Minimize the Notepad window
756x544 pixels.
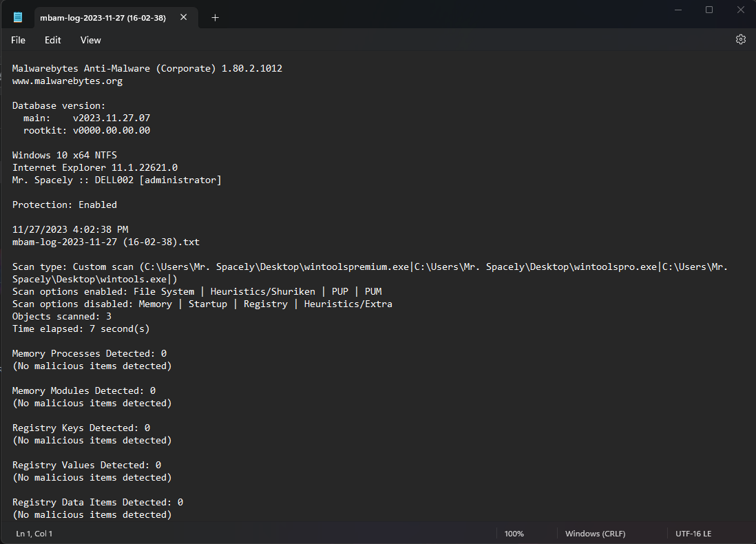678,10
